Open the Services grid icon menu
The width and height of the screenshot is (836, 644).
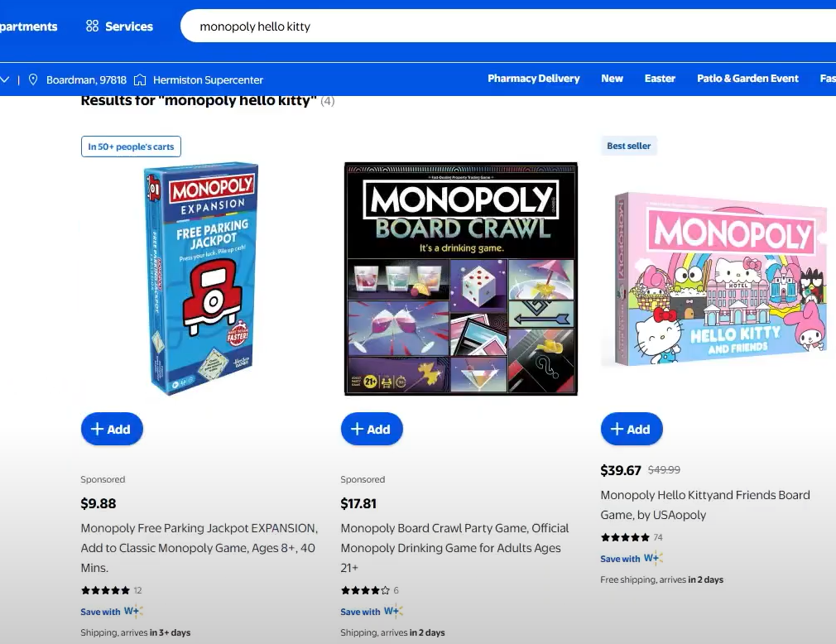pos(92,26)
